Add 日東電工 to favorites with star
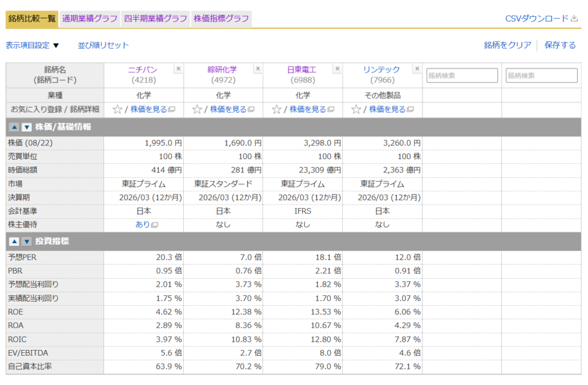 click(277, 110)
